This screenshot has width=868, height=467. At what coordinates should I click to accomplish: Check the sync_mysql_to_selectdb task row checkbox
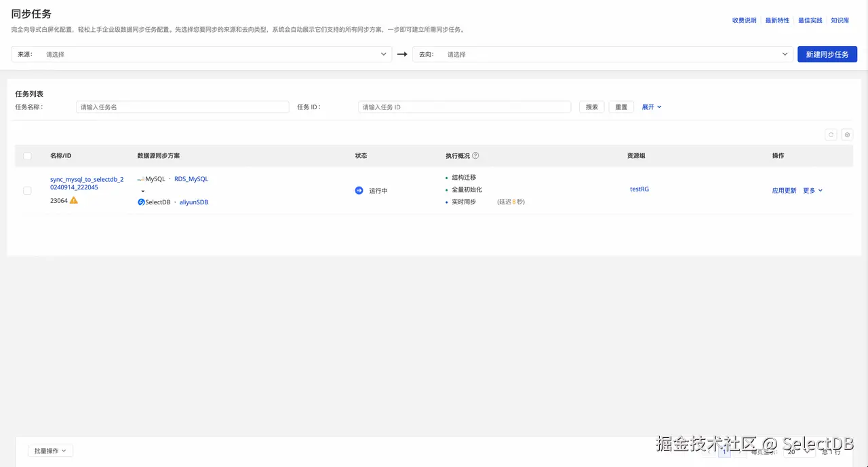[27, 191]
